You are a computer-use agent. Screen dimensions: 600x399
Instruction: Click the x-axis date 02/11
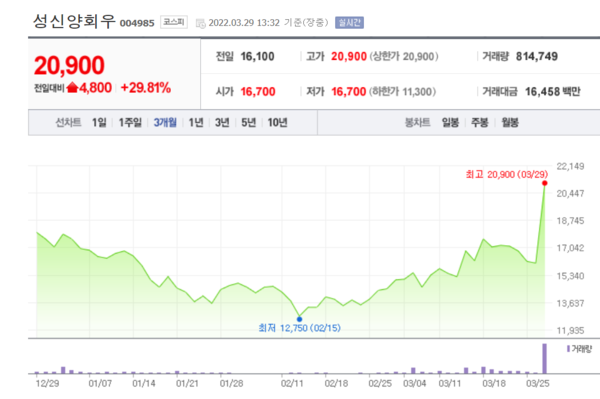click(292, 383)
